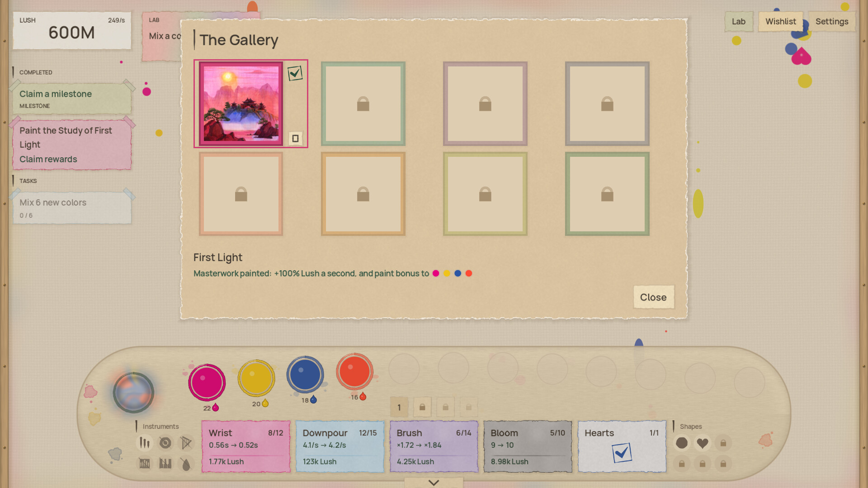Toggle the Hearts checkbox
The image size is (868, 488).
click(x=622, y=452)
